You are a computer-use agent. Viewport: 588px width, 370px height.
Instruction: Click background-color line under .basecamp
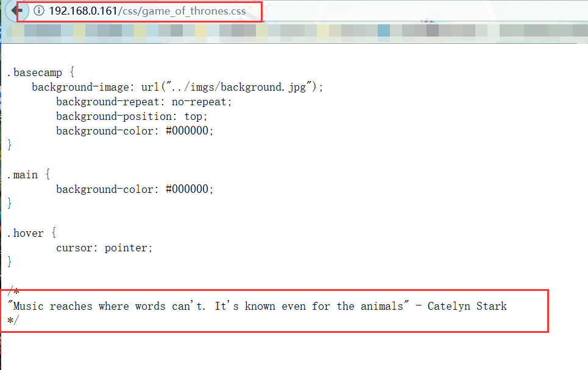tap(135, 131)
